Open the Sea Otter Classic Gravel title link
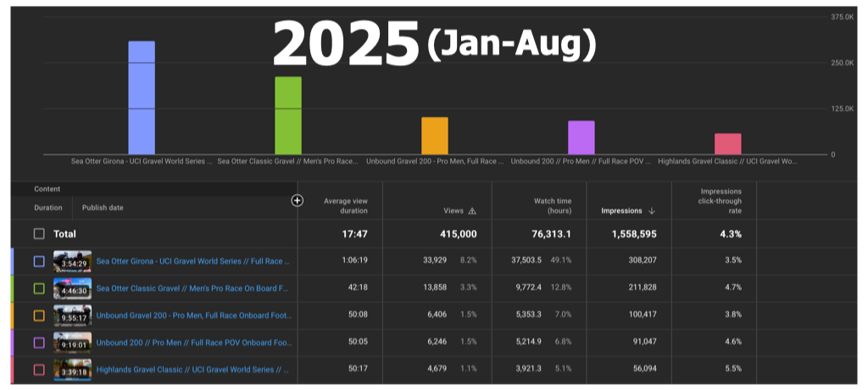The image size is (868, 390). 195,288
